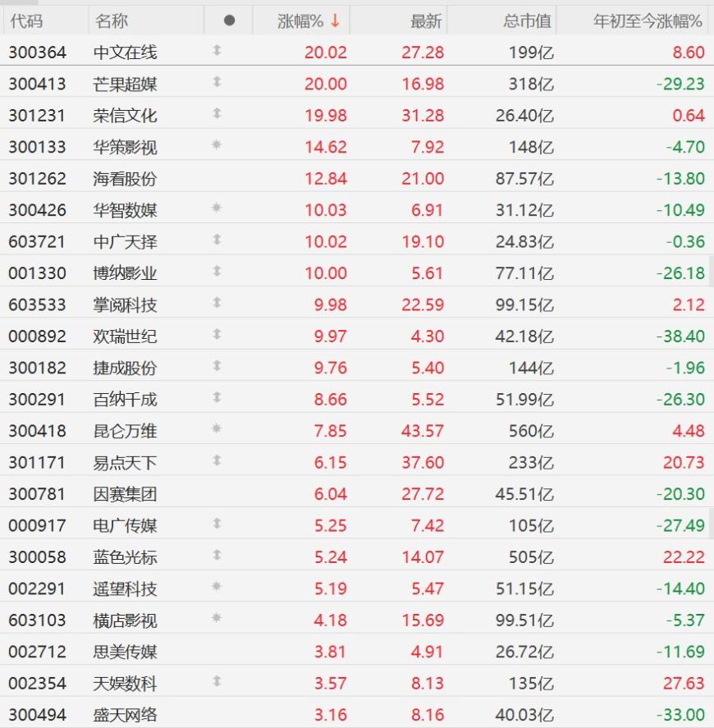
Task: Click stock code 300364
Action: click(x=37, y=53)
